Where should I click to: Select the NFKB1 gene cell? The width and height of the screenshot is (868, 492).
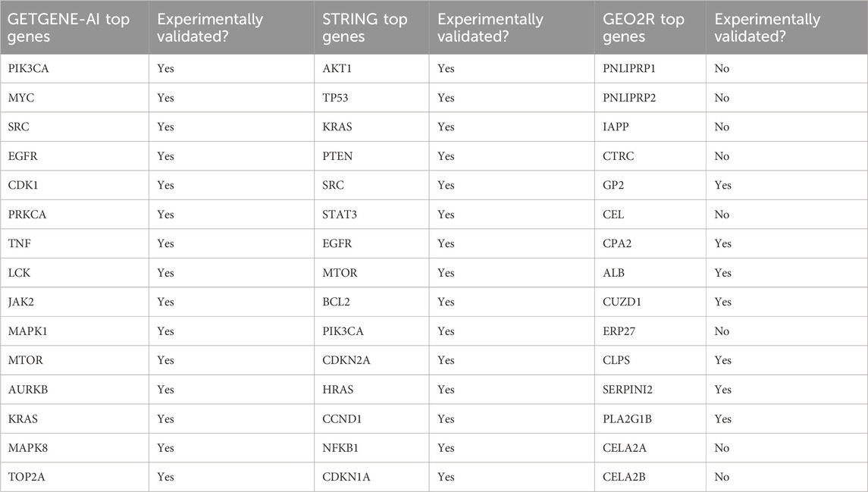pos(340,448)
